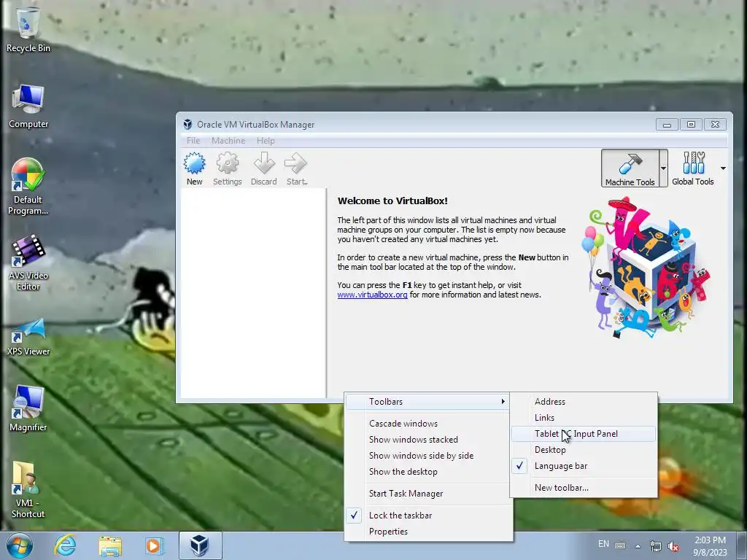This screenshot has height=560, width=747.
Task: Toggle Lock the taskbar option
Action: (x=428, y=516)
